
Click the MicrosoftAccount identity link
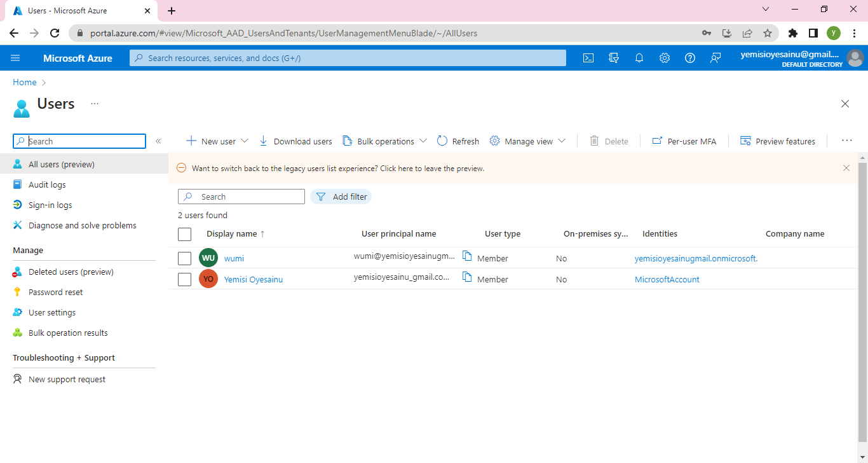[667, 279]
